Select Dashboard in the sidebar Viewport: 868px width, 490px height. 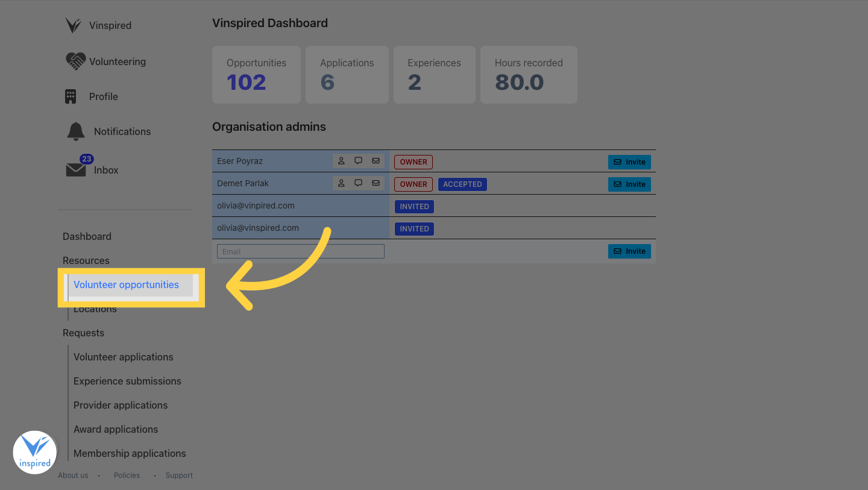tap(87, 236)
